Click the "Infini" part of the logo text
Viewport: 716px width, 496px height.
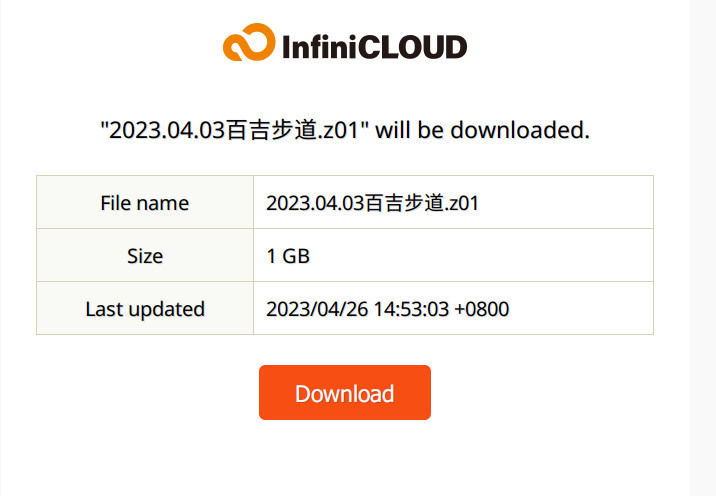(320, 47)
